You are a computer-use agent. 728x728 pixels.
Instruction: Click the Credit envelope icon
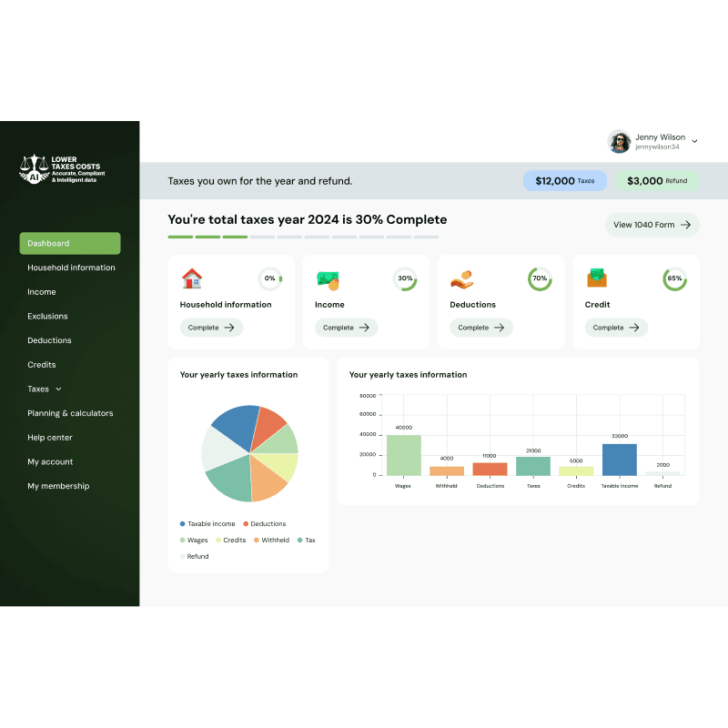[597, 278]
